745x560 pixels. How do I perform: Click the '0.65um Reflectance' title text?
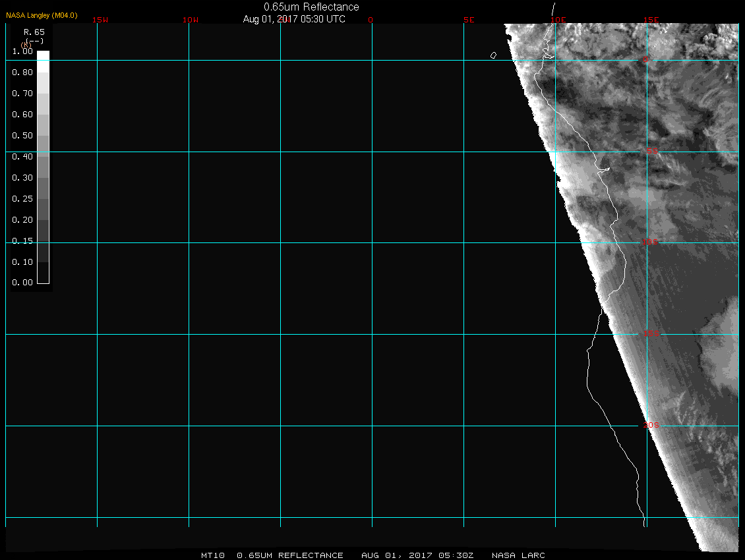311,7
